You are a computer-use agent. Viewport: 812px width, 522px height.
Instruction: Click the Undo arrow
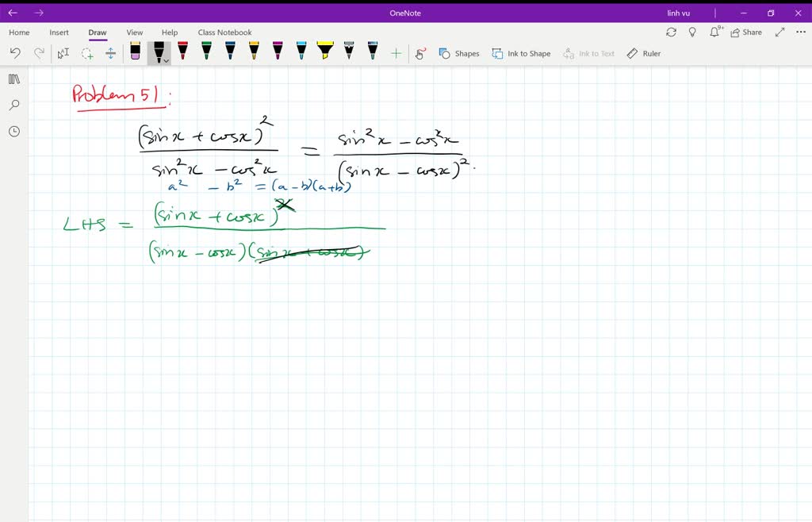point(16,52)
